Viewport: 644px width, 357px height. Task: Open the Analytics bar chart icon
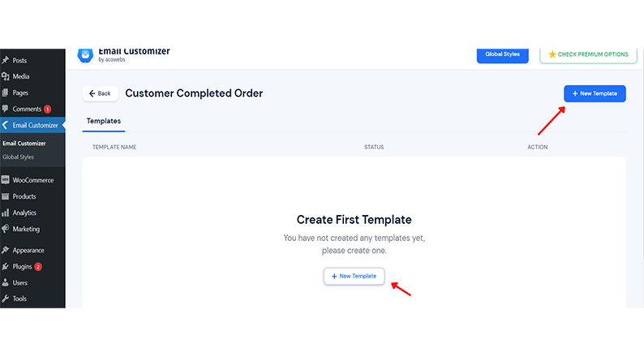(6, 213)
